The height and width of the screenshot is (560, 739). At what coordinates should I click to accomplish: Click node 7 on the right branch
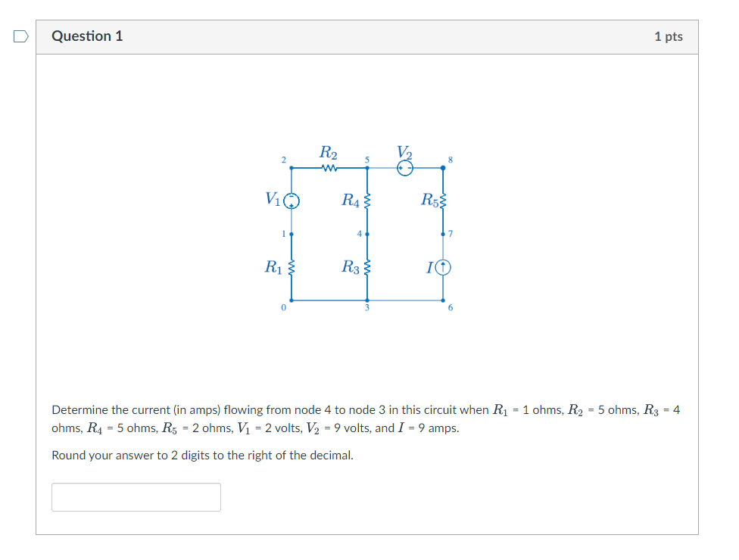442,234
